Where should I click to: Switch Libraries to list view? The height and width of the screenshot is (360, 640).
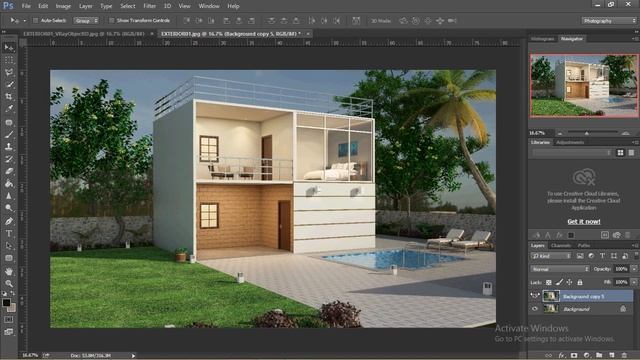pos(631,153)
